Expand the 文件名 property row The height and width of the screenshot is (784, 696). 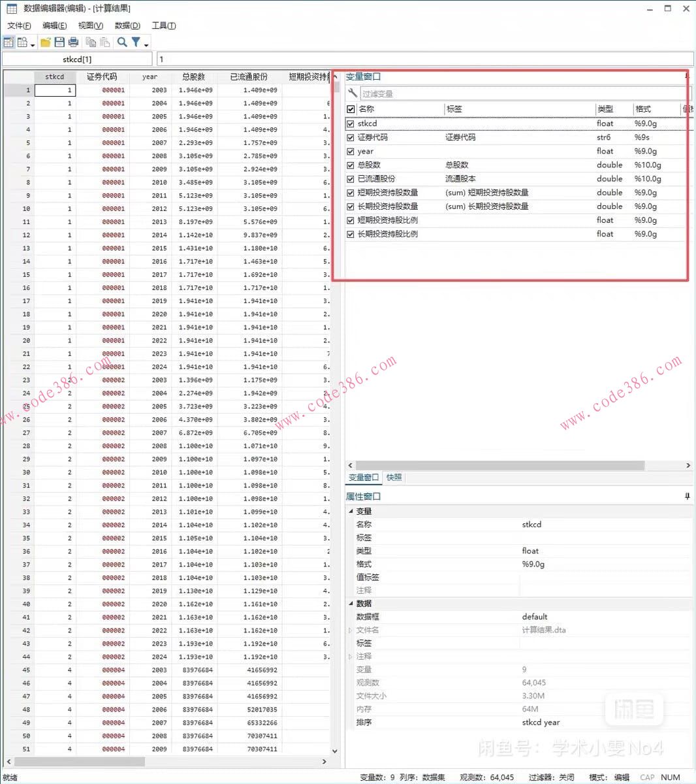(x=351, y=630)
